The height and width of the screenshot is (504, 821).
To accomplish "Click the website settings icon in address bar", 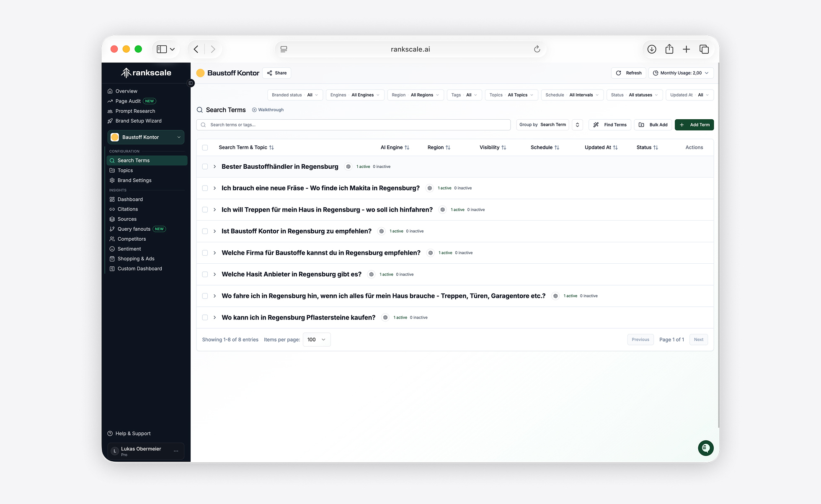I will (284, 49).
